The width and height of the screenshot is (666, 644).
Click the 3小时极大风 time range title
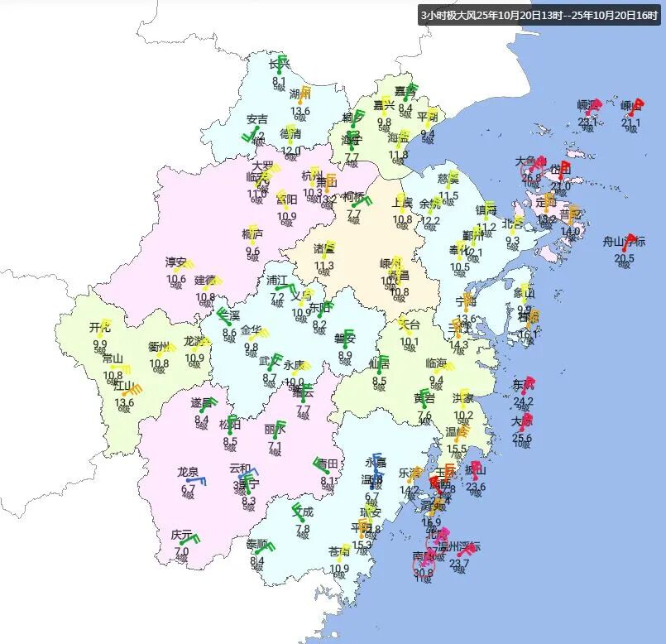pos(539,15)
